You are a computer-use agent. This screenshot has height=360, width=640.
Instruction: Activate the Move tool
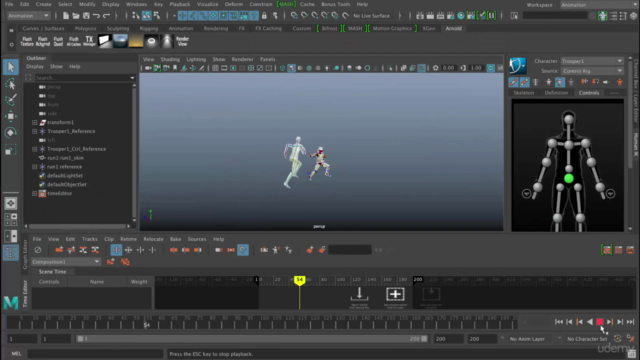(11, 116)
